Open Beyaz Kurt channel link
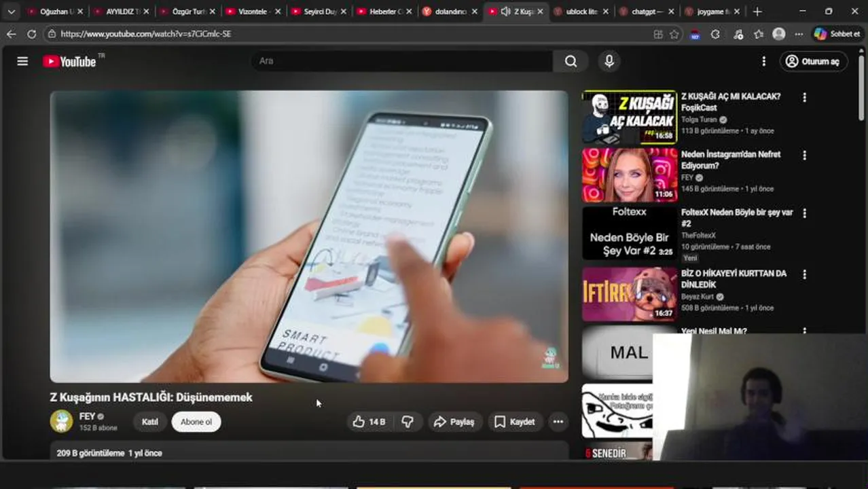 tap(698, 297)
